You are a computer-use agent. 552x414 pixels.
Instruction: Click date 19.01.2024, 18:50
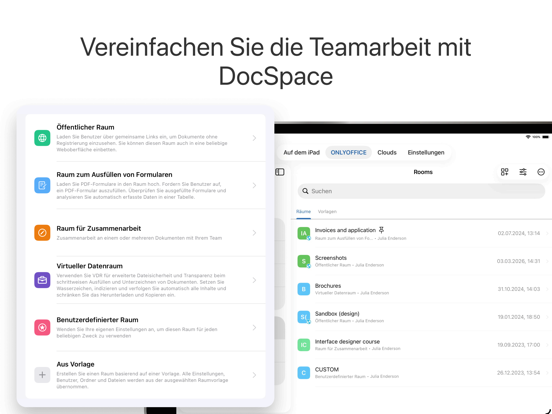tap(519, 317)
